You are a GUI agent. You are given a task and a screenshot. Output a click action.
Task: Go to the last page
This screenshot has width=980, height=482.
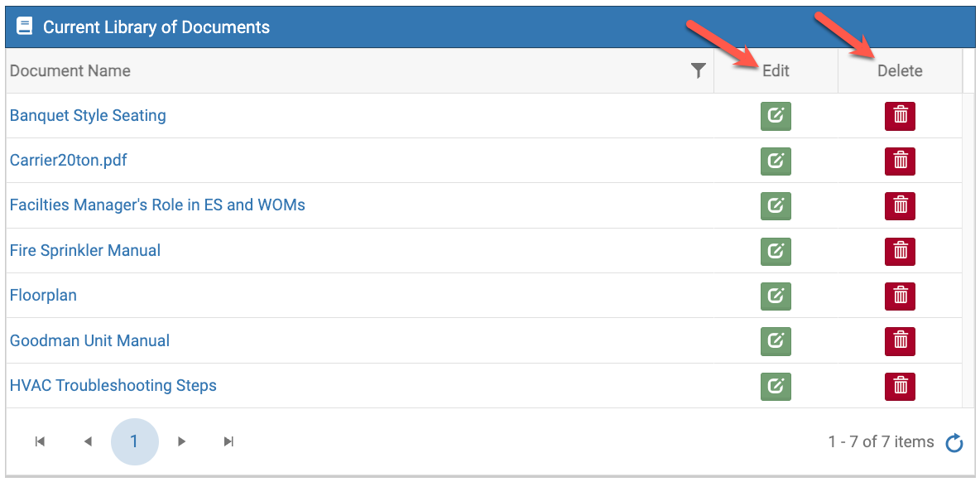pos(229,442)
